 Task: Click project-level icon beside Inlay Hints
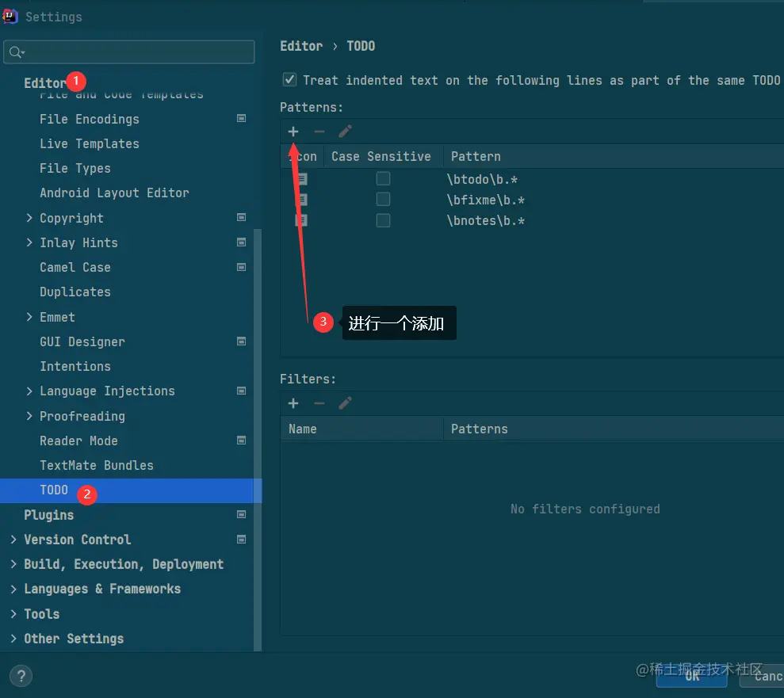click(241, 242)
